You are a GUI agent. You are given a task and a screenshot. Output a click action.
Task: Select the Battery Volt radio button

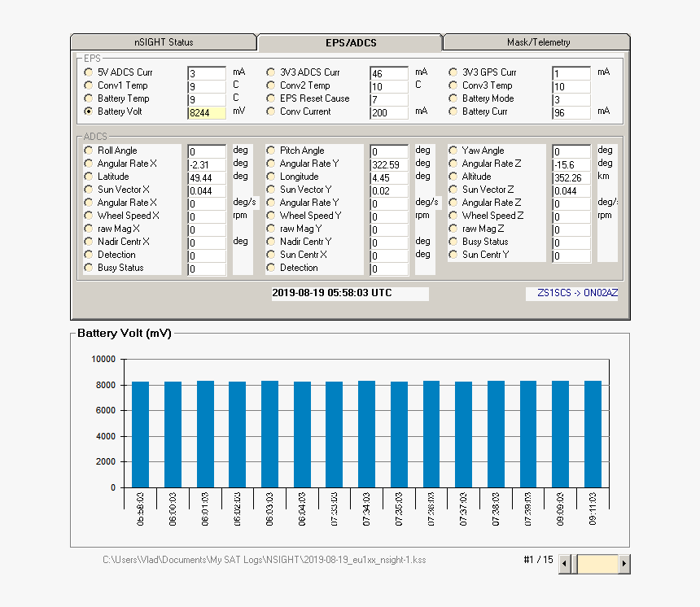[x=88, y=111]
